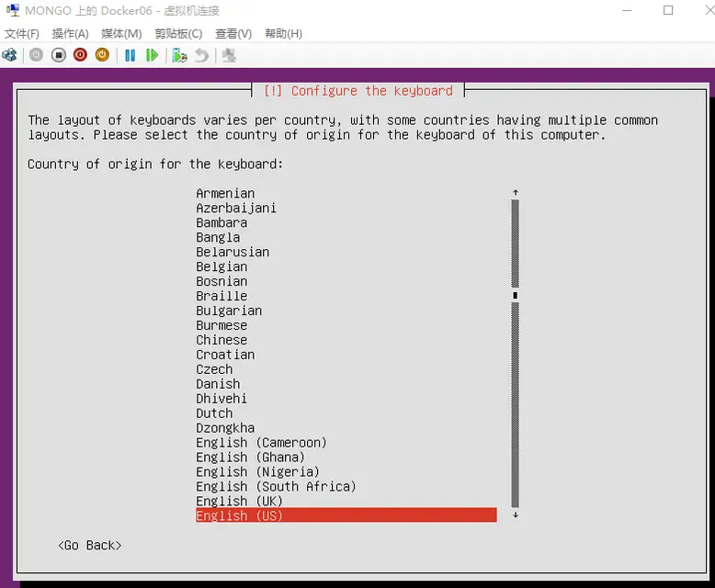Select Belgian keyboard layout
Viewport: 715px width, 588px height.
tap(221, 266)
